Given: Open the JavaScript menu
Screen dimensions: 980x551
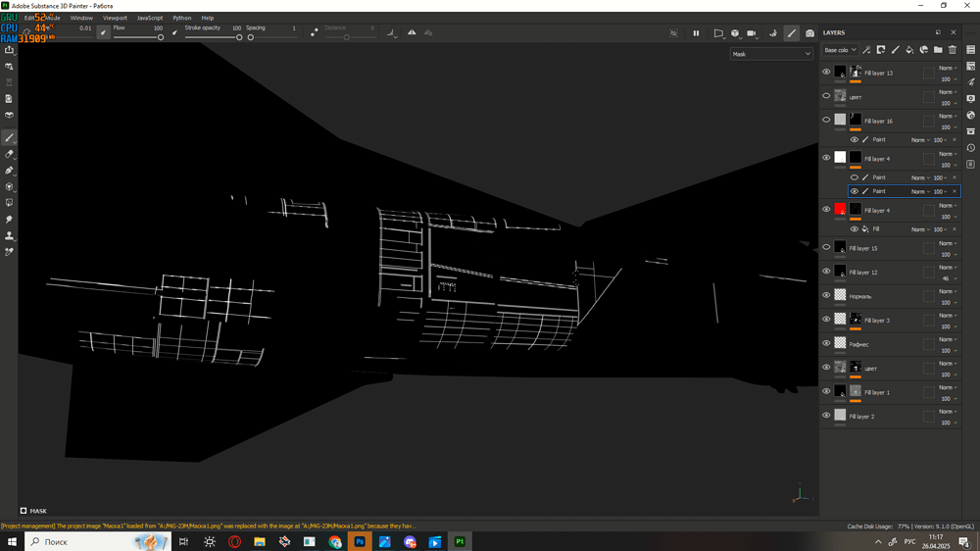Looking at the screenshot, I should click(x=150, y=18).
